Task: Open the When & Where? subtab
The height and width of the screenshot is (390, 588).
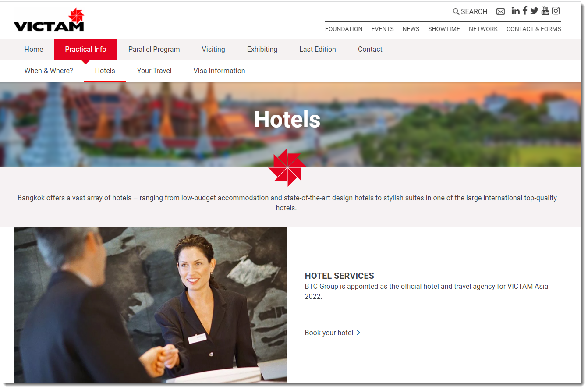Action: tap(49, 71)
